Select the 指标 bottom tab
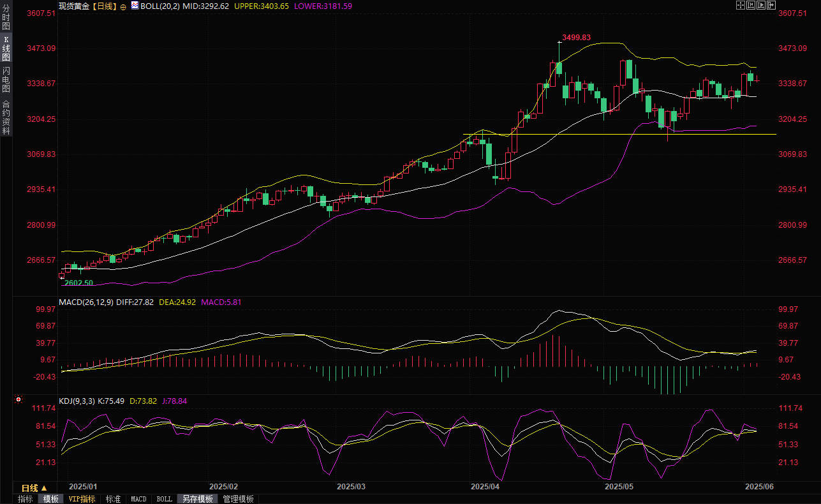 pyautogui.click(x=26, y=499)
